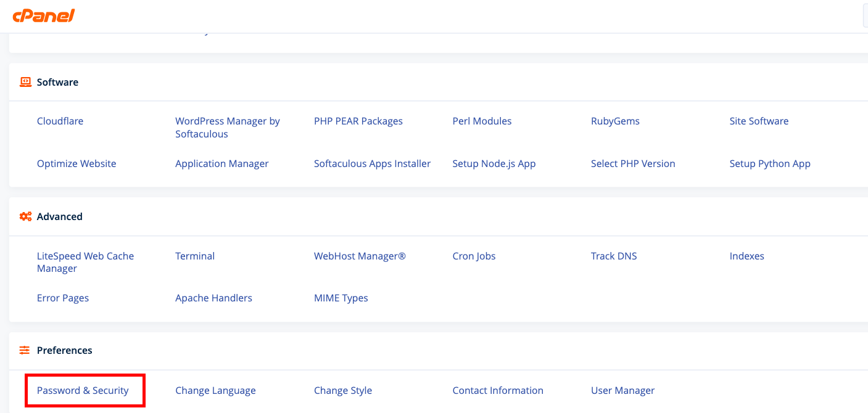Click the cPanel logo
Image resolution: width=868 pixels, height=413 pixels.
pos(44,16)
